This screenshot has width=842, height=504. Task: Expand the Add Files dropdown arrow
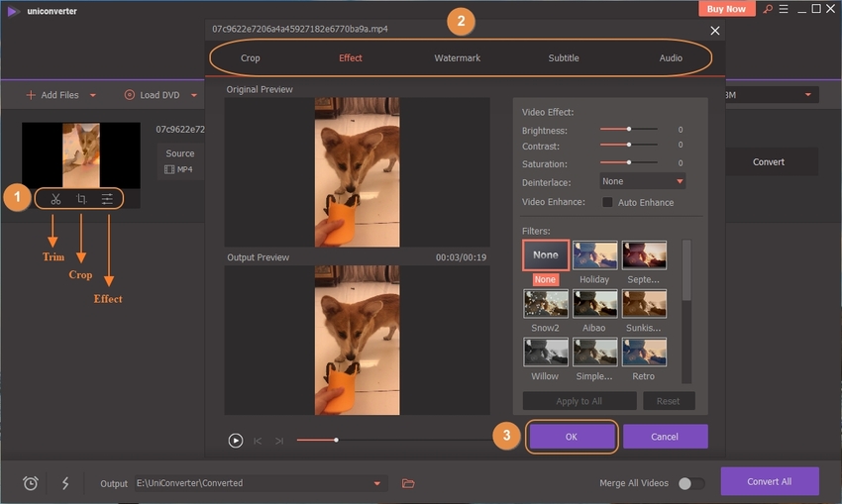93,95
